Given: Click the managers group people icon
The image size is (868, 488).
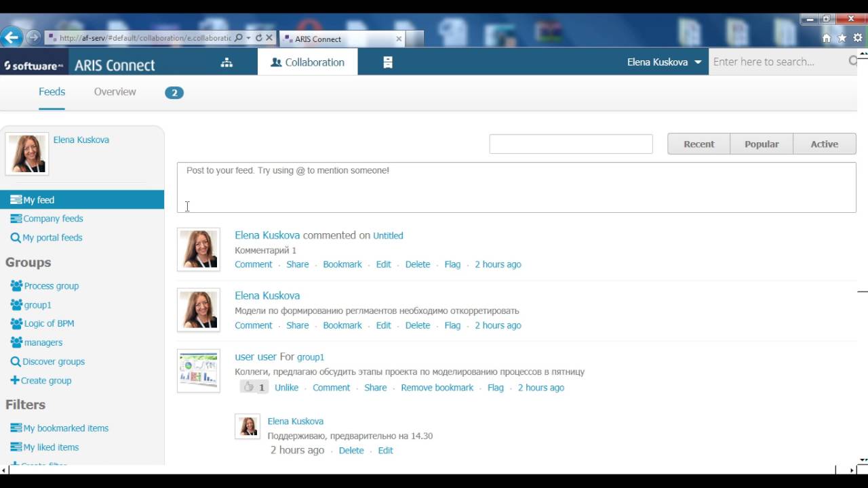Looking at the screenshot, I should (x=16, y=342).
